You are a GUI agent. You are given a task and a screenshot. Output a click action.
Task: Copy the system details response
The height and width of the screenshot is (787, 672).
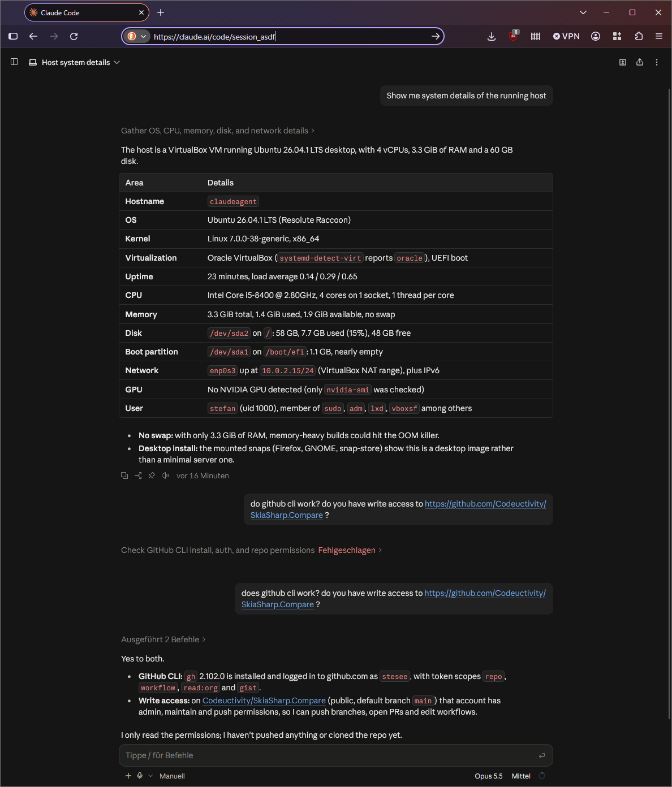click(124, 475)
